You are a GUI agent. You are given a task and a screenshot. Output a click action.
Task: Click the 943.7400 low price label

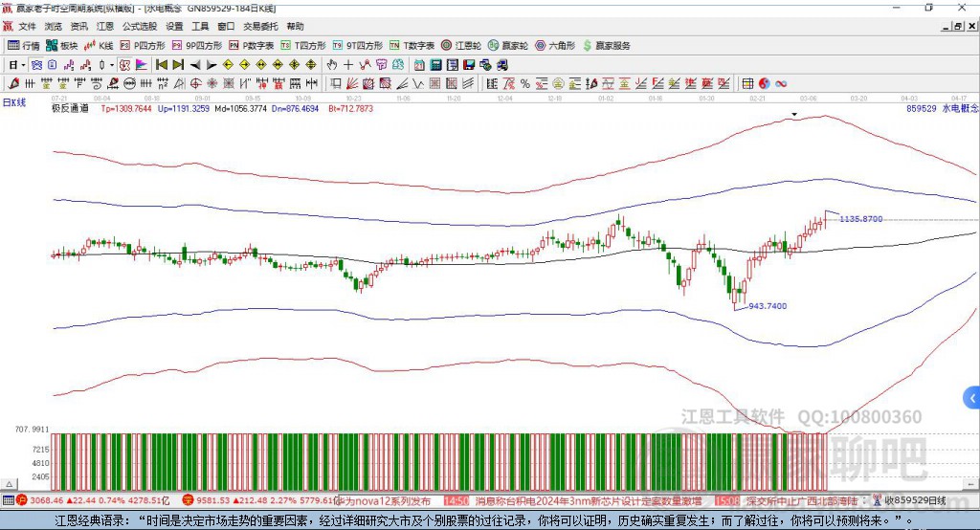pos(768,305)
